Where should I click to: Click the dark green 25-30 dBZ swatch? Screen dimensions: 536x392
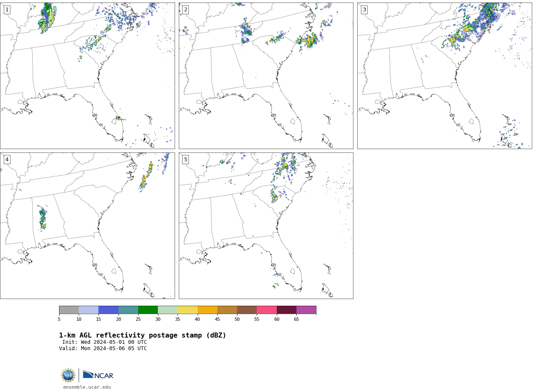click(x=148, y=310)
